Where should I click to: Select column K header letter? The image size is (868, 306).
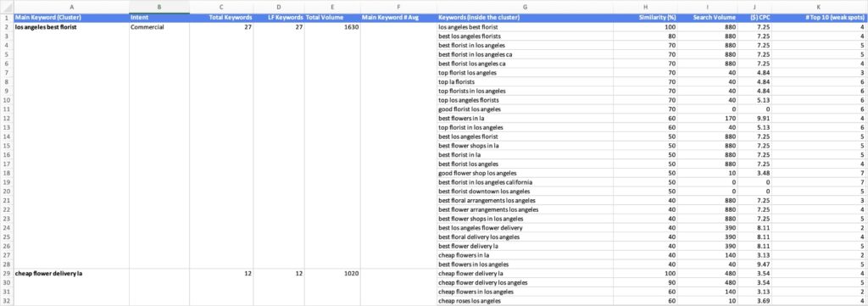pyautogui.click(x=818, y=7)
